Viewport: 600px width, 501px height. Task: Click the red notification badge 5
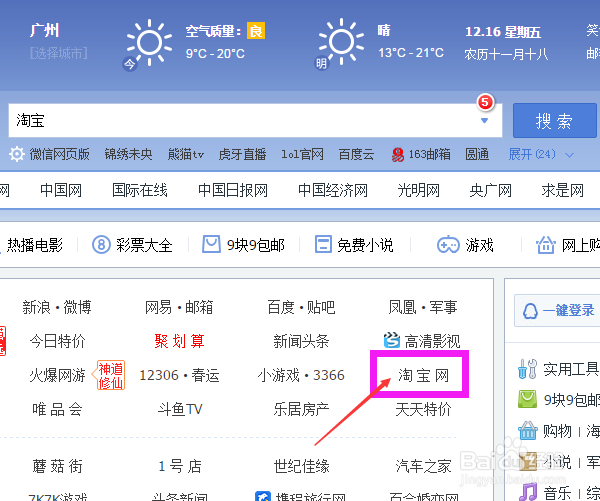[485, 102]
